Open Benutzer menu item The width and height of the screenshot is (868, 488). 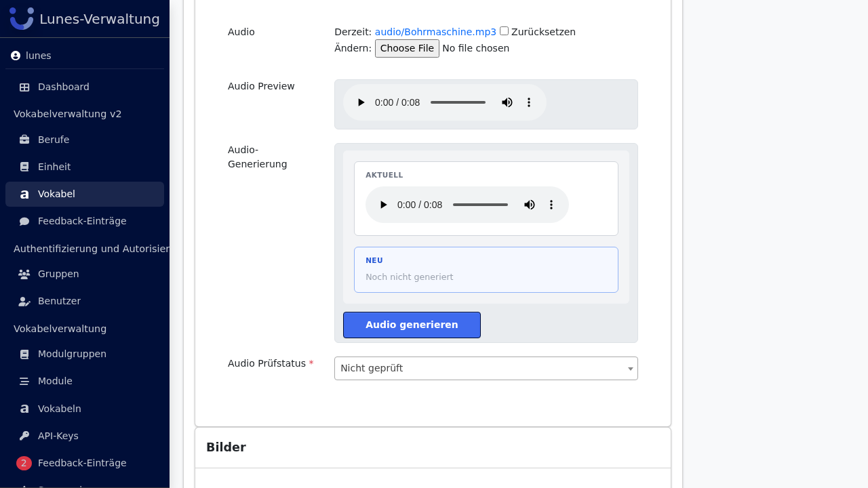[x=85, y=301]
